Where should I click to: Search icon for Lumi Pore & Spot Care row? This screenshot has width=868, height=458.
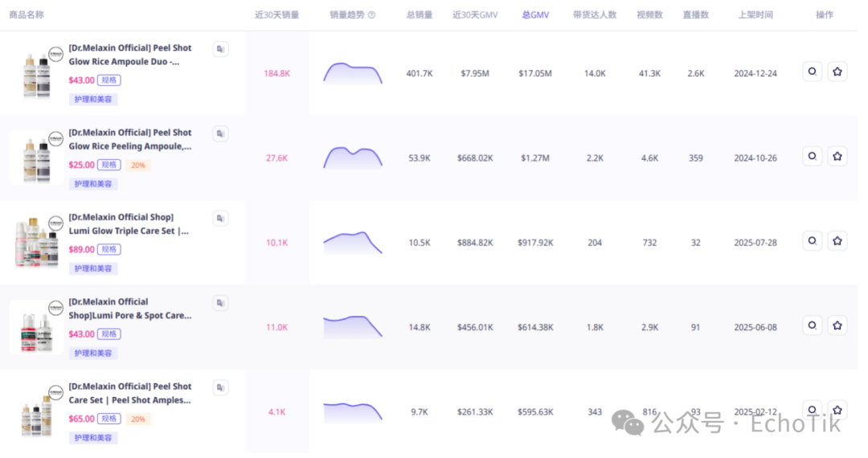pyautogui.click(x=812, y=325)
